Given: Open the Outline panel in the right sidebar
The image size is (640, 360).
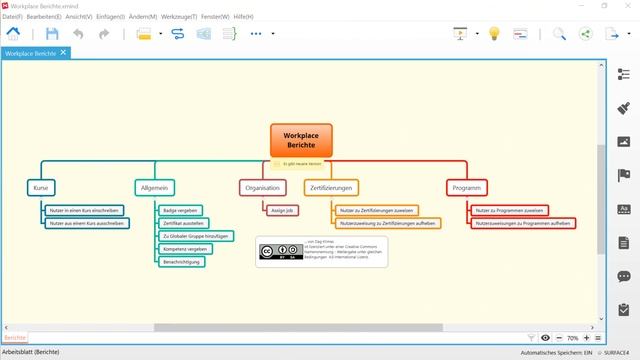Looking at the screenshot, I should pos(624,74).
